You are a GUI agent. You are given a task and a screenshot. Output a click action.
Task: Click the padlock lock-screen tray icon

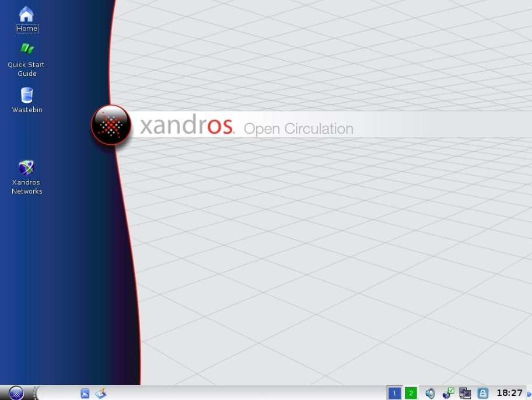[x=483, y=393]
